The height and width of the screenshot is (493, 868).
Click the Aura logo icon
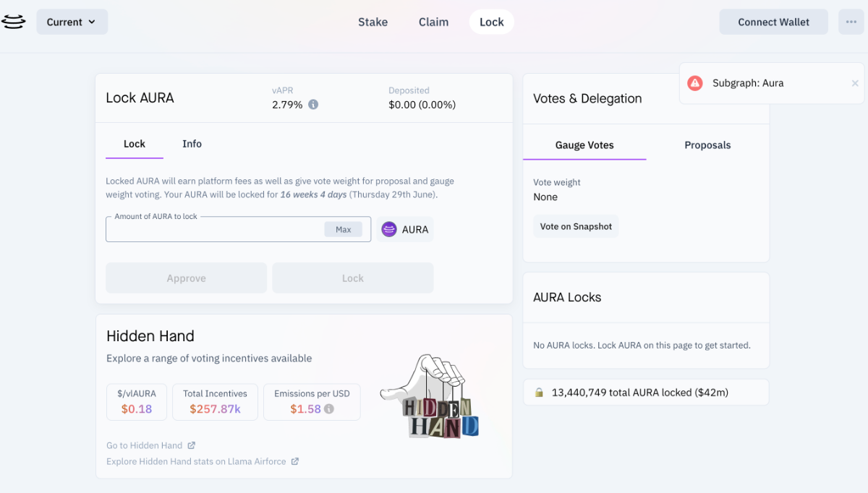(13, 22)
